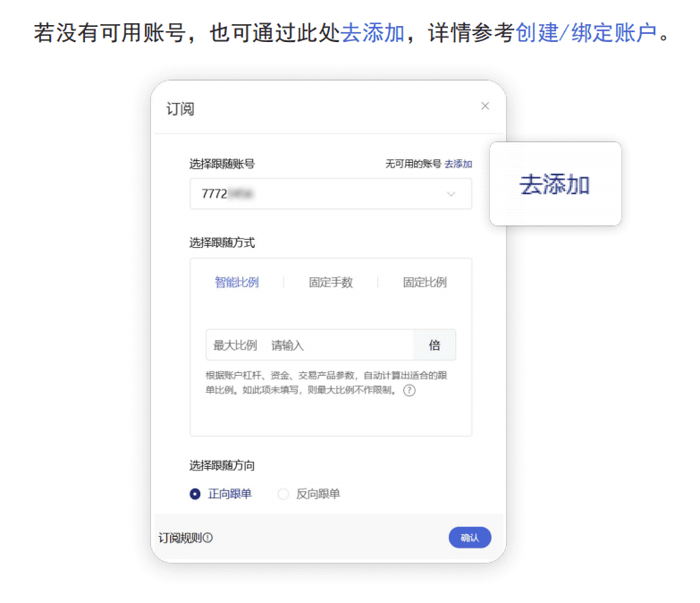Click the 选择跟随方式 section heading
700x603 pixels.
[x=222, y=242]
